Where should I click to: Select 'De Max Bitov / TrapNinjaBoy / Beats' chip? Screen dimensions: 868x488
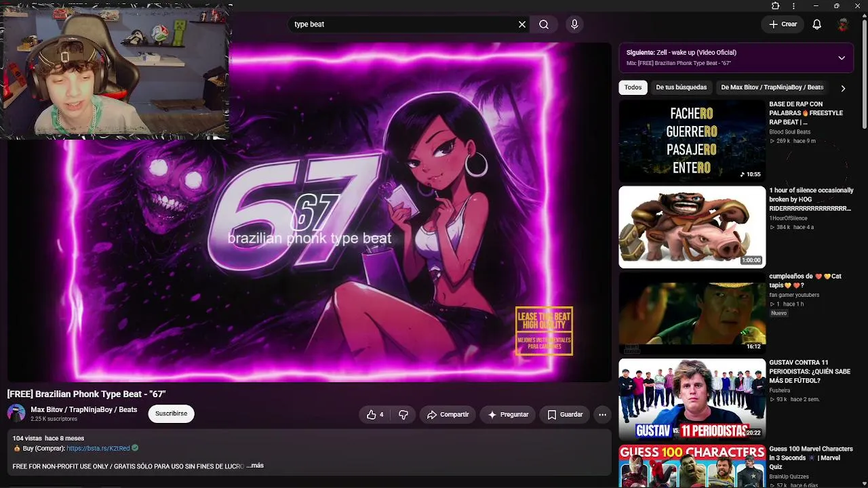click(x=772, y=87)
